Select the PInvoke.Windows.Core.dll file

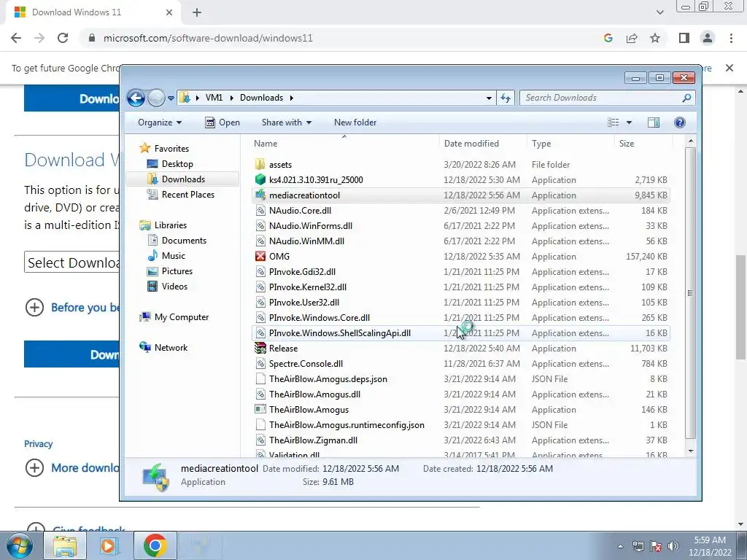(461, 318)
